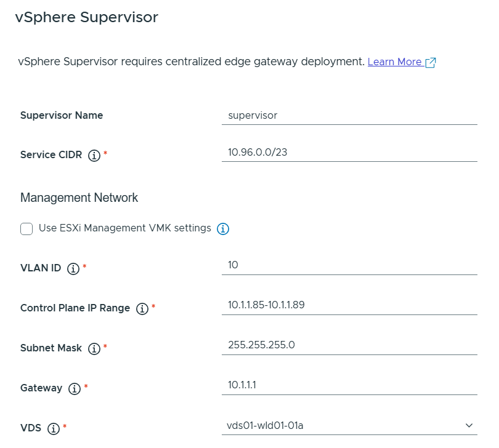Open the VLAN ID info tooltip icon
The image size is (499, 448).
73,269
